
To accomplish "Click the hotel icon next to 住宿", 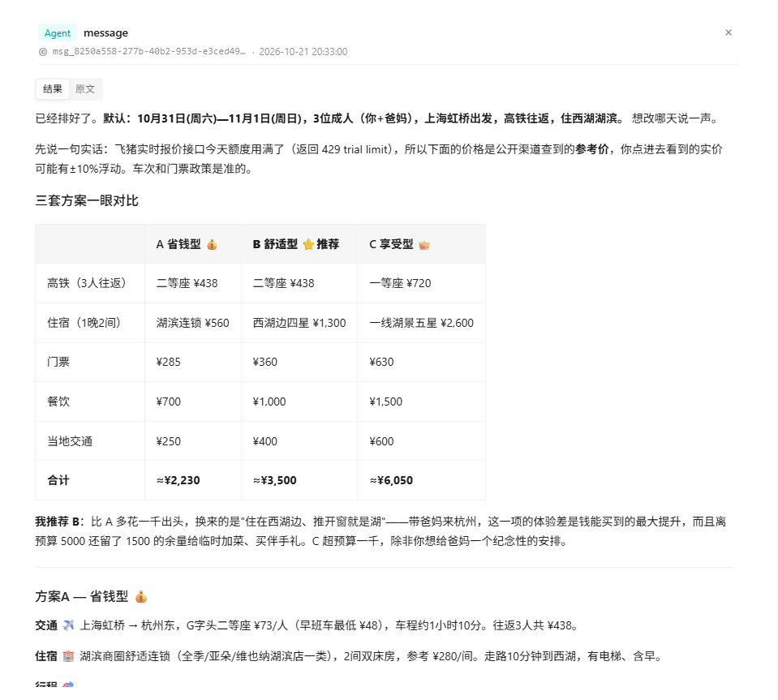I will click(x=68, y=656).
